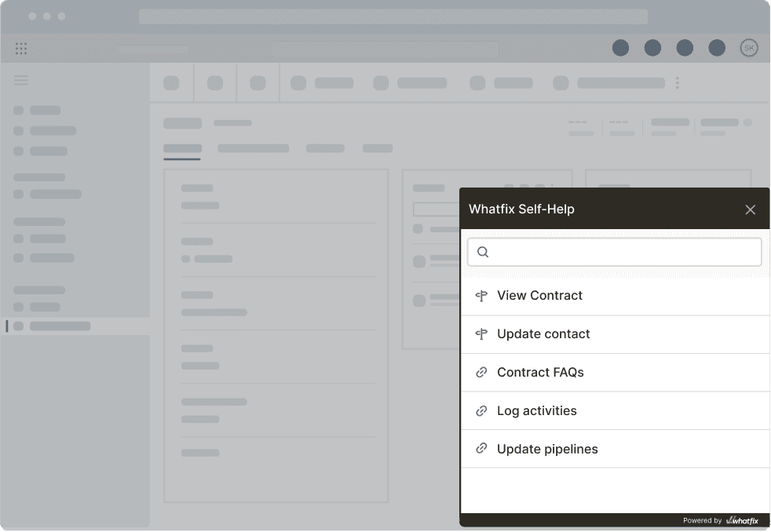Click the signpost icon beside View Contract
The image size is (771, 532).
pyautogui.click(x=481, y=296)
